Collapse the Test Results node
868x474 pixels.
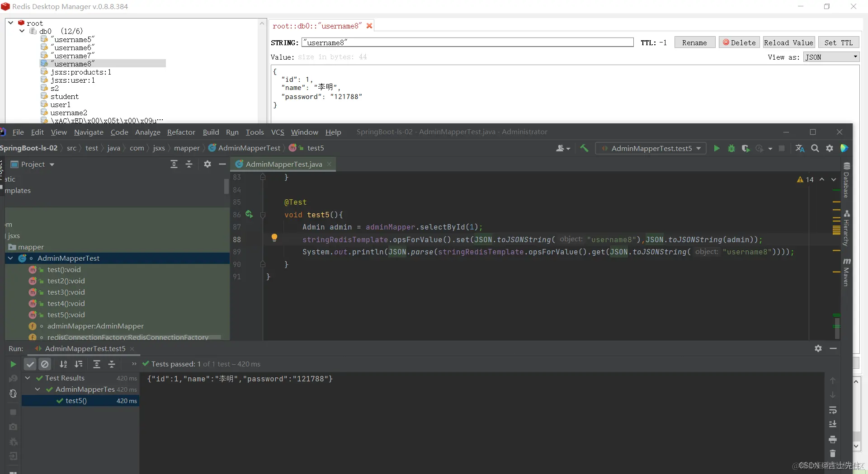(x=28, y=378)
